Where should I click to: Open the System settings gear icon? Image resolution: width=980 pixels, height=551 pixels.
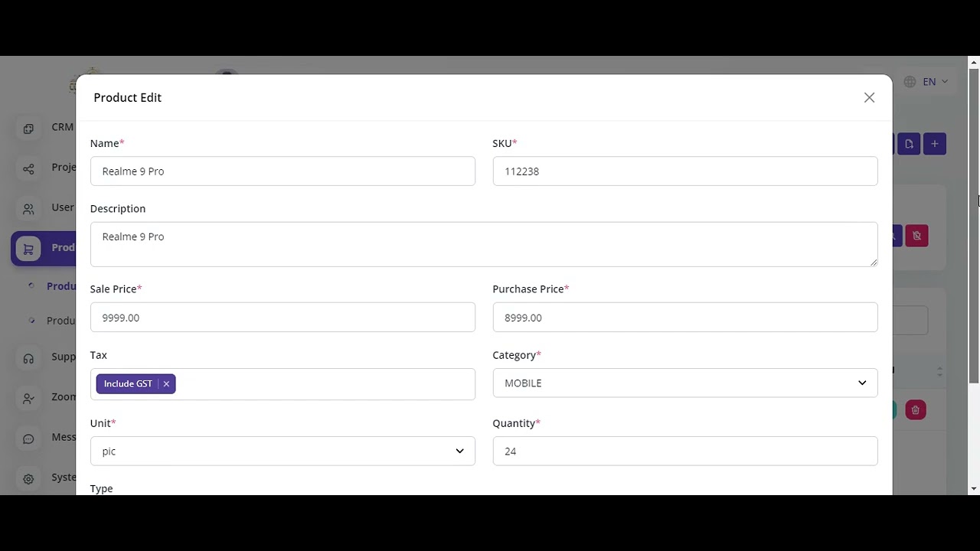click(28, 478)
